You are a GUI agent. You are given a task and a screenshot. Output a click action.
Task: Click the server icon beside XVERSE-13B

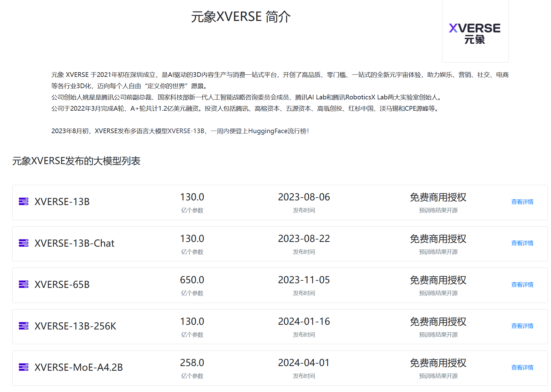point(23,201)
